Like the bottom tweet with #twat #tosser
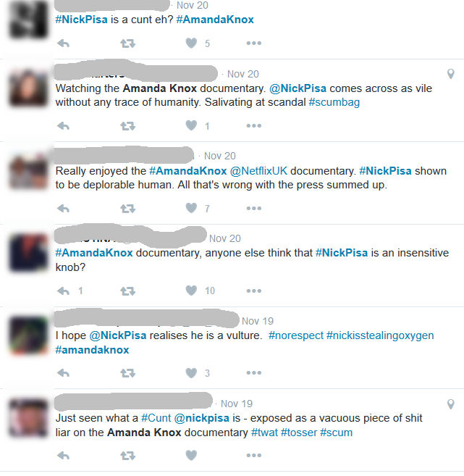This screenshot has width=464, height=476. click(x=191, y=456)
